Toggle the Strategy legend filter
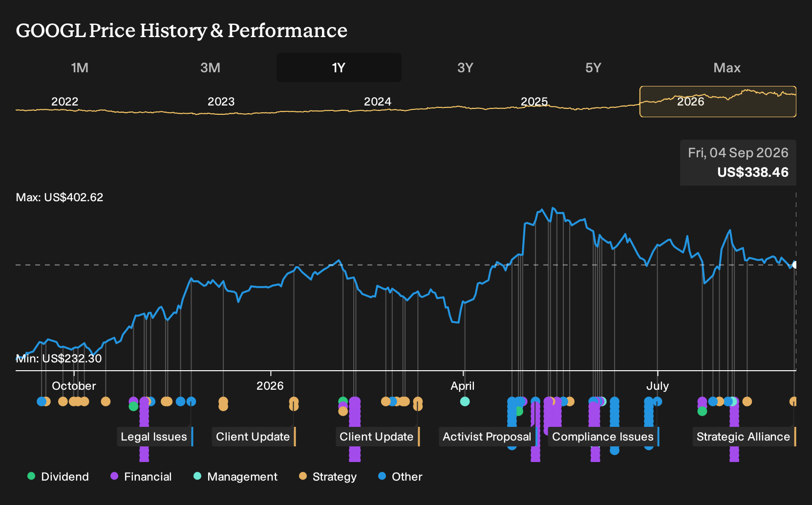The height and width of the screenshot is (505, 812). [328, 477]
